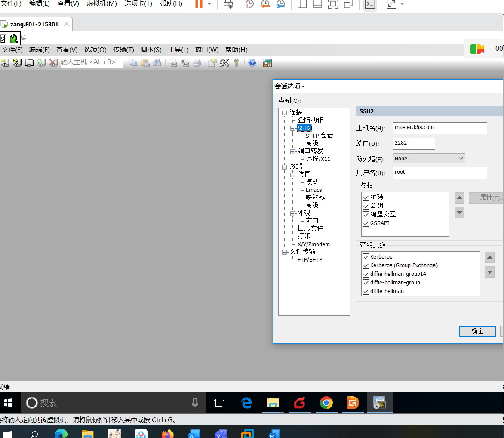This screenshot has height=438, width=504.
Task: Click the Print printer icon
Action: click(x=197, y=63)
